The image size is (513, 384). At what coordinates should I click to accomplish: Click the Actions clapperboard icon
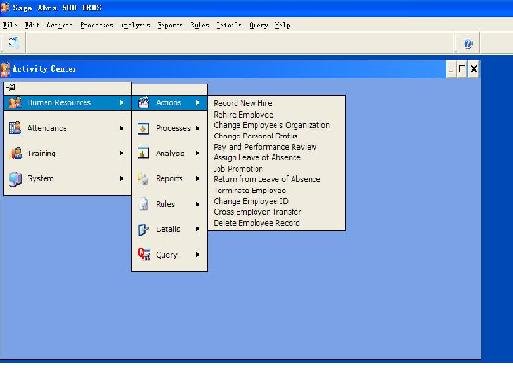pos(143,102)
